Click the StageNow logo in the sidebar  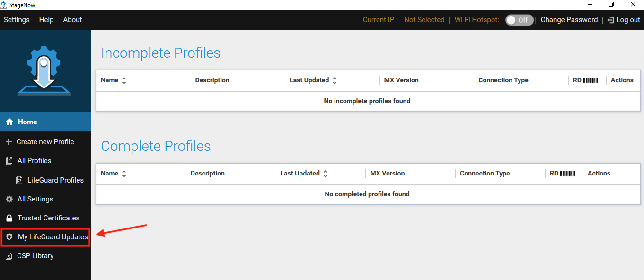pos(44,71)
